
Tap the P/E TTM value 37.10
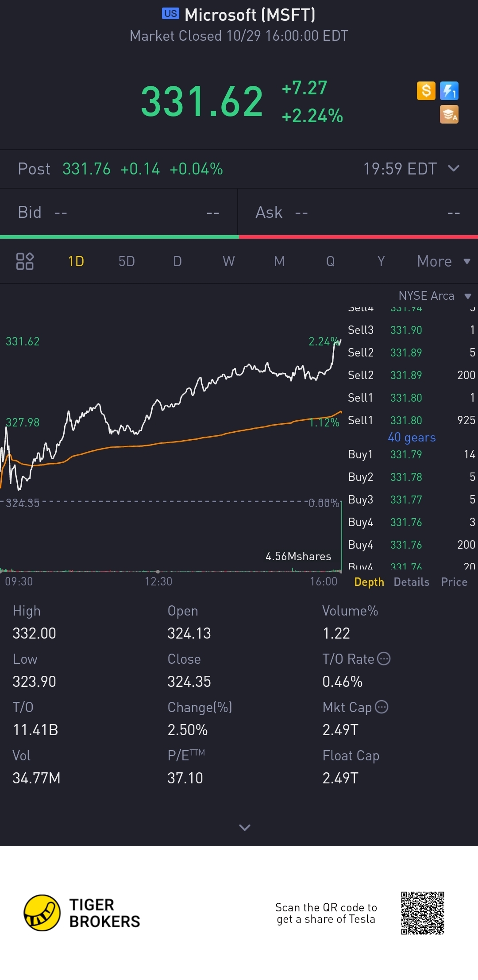tap(185, 778)
